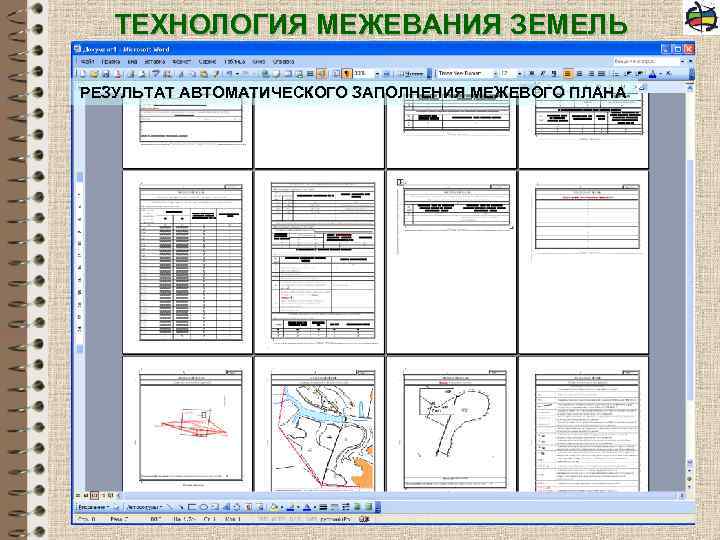Click the Insert Table icon
This screenshot has height=540, width=720.
288,74
